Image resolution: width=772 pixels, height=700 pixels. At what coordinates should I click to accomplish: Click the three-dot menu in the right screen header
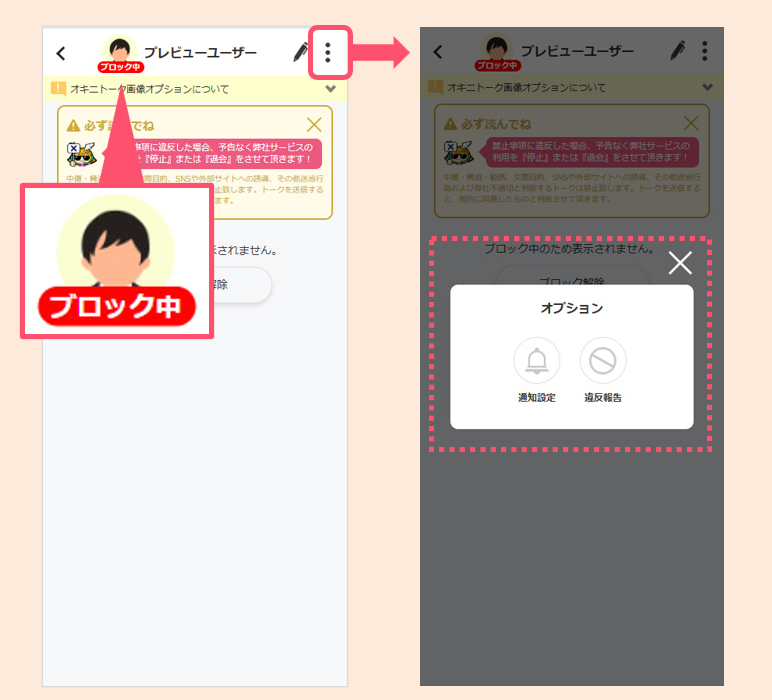(x=705, y=51)
